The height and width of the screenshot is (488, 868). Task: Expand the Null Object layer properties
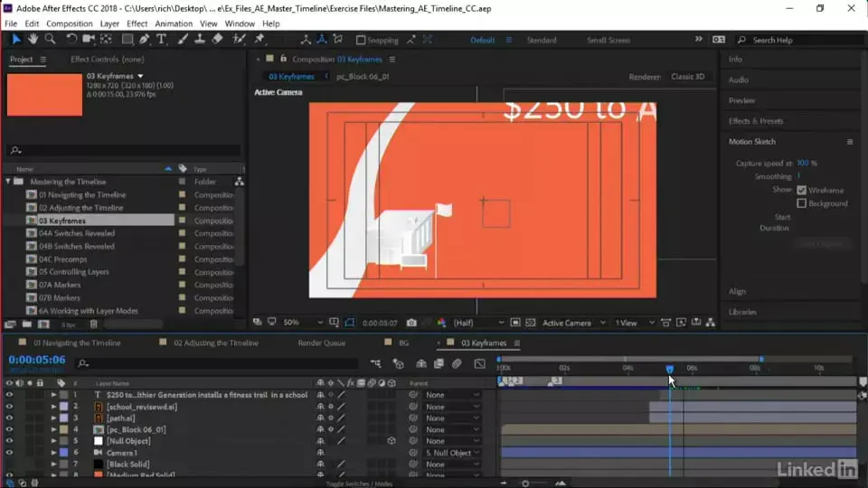(53, 441)
